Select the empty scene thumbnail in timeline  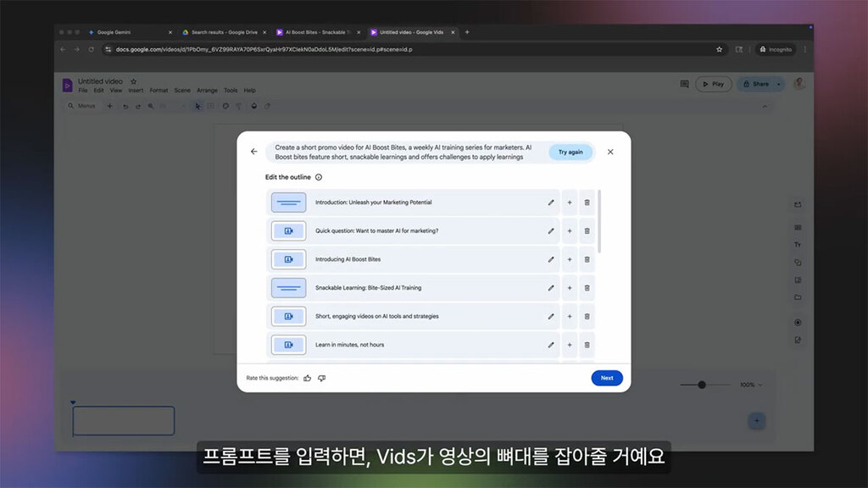click(124, 421)
